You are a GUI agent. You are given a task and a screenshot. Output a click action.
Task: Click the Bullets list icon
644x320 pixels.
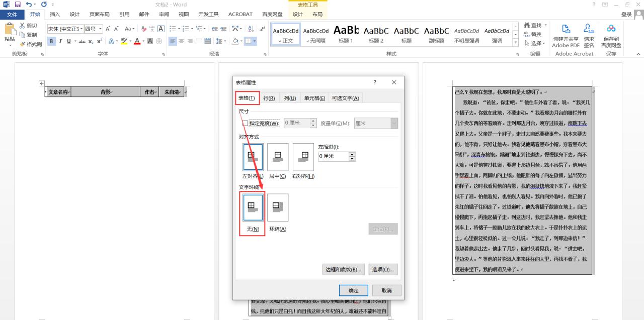173,29
